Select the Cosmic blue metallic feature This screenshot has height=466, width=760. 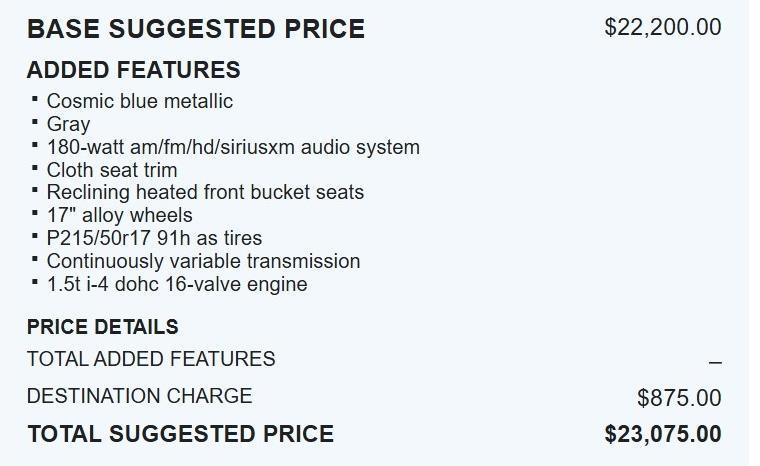[139, 101]
